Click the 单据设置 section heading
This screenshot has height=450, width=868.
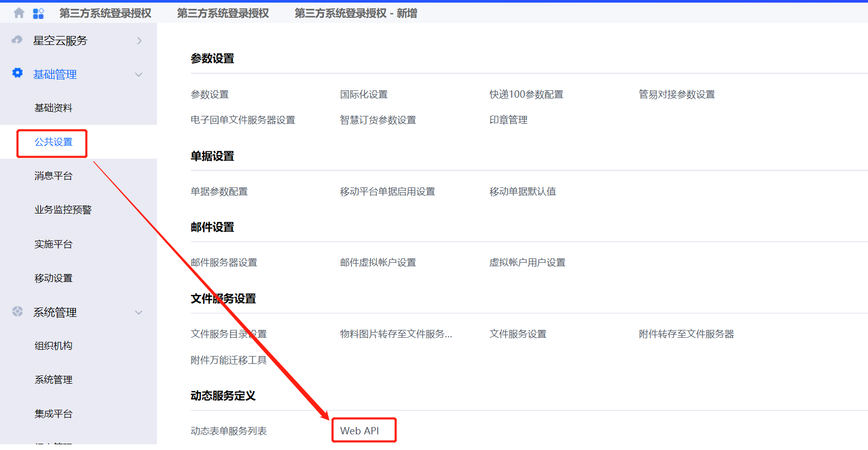tap(212, 156)
